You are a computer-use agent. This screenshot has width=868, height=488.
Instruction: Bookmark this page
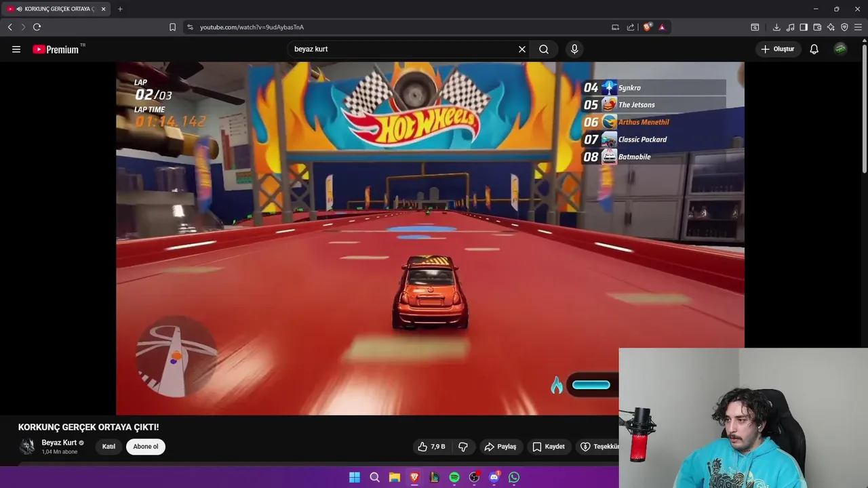pyautogui.click(x=172, y=27)
